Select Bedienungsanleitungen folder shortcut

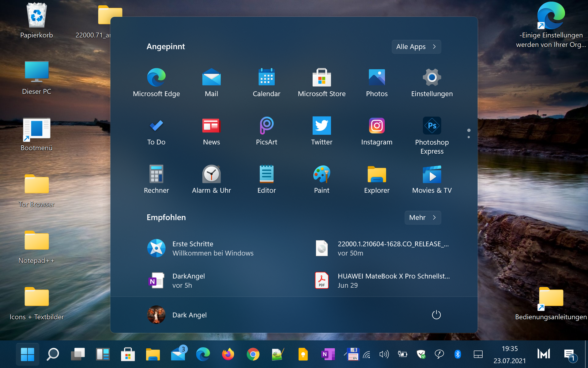tap(551, 304)
